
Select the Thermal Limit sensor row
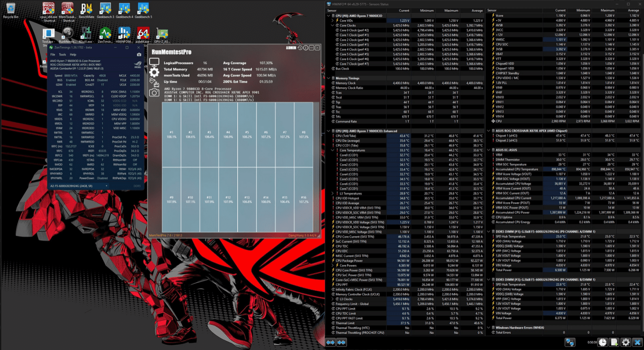405,323
